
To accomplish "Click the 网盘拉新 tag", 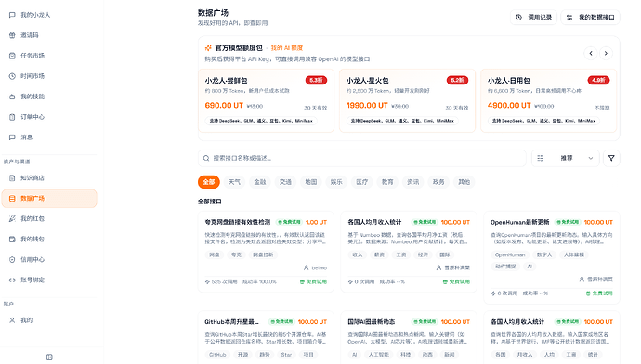I will coord(263,254).
